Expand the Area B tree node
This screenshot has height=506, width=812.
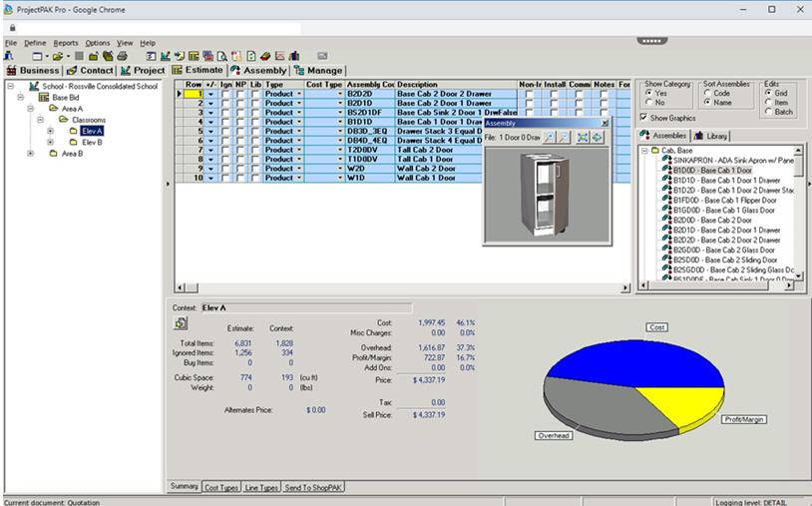pos(31,154)
